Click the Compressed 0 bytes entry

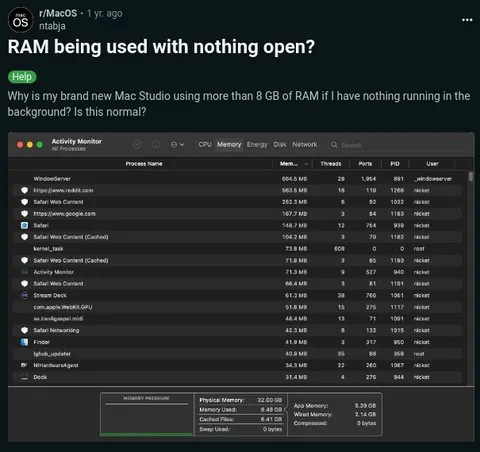pos(335,423)
